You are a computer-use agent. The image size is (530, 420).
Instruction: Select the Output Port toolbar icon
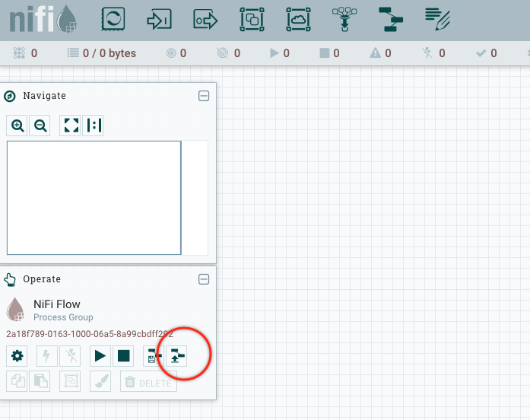(x=205, y=19)
